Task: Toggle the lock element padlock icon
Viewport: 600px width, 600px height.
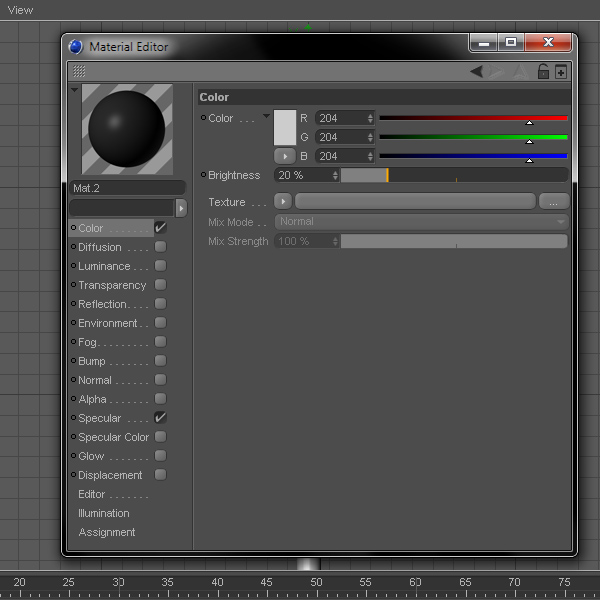Action: click(x=543, y=71)
